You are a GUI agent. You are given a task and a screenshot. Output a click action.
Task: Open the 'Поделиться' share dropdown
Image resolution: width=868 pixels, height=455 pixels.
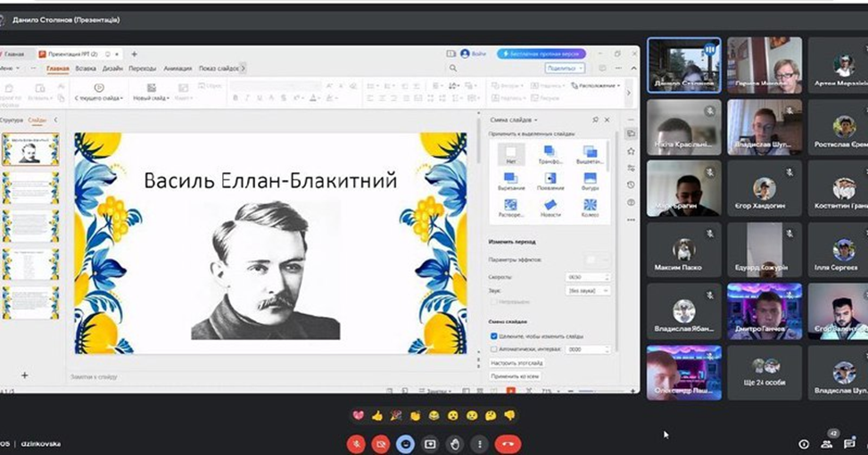click(x=565, y=68)
